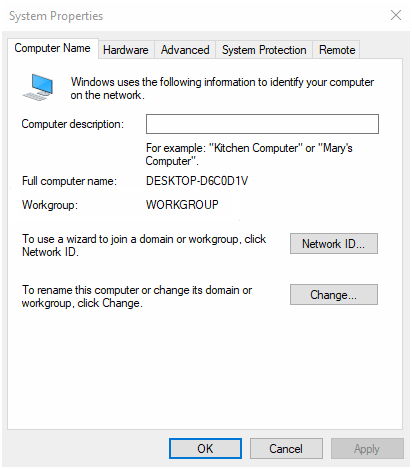Open the Network ID wizard button
The image size is (412, 469).
pos(334,244)
